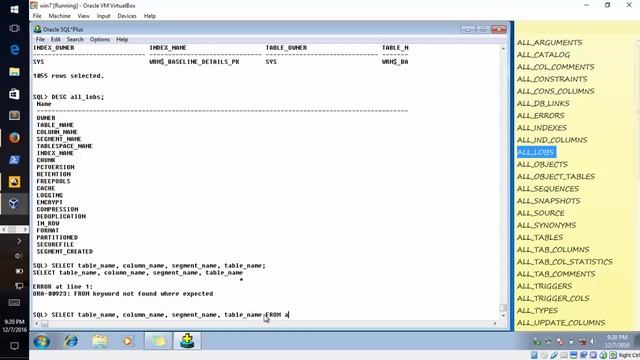The image size is (640, 360).
Task: Click ALL_CONSTRAINTS in the yellow note
Action: point(552,79)
